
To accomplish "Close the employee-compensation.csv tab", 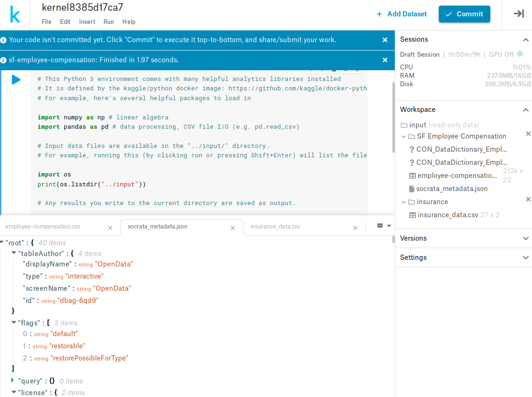I will tap(110, 228).
